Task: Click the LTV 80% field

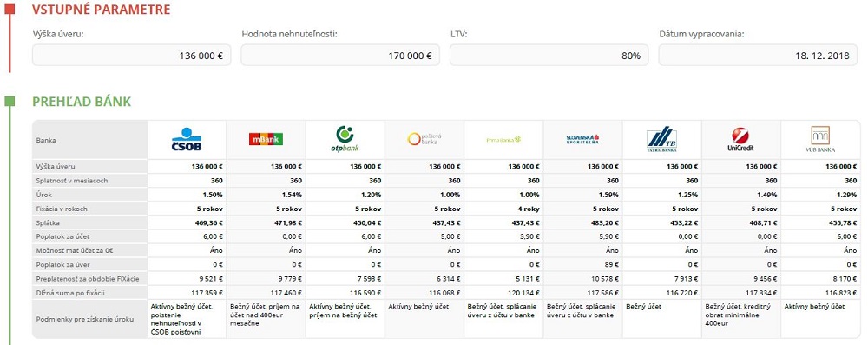Action: click(x=549, y=56)
